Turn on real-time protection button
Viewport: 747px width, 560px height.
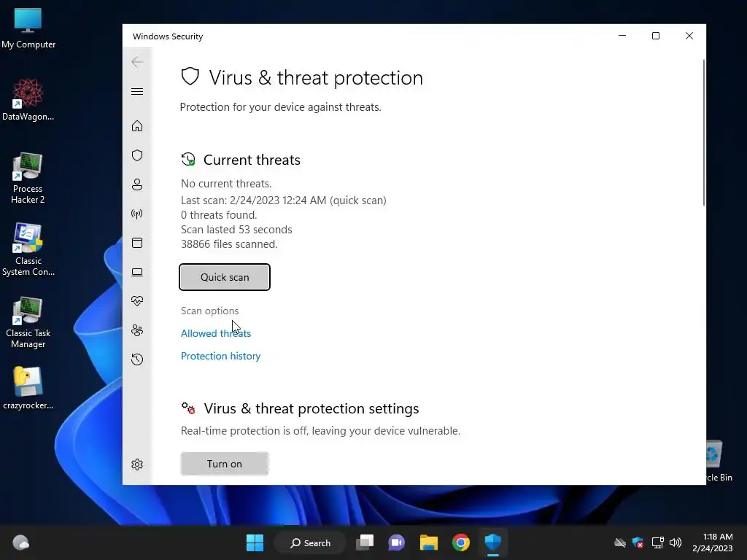225,464
